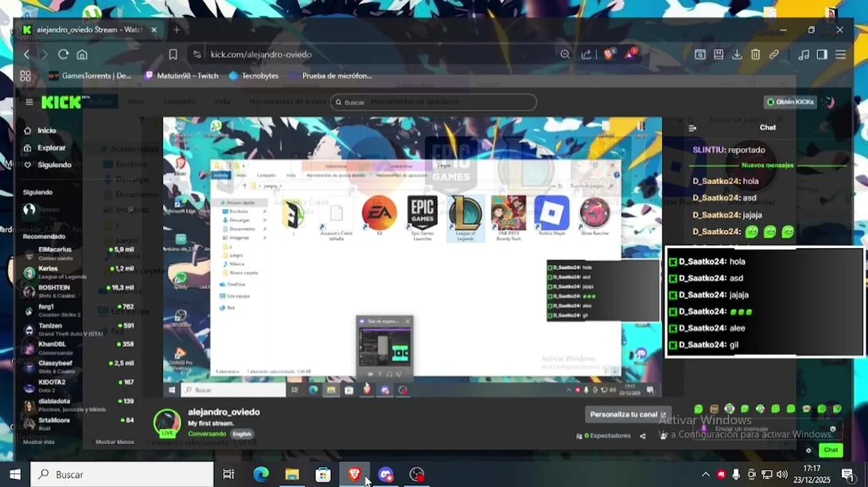The height and width of the screenshot is (487, 868).
Task: Open browser home page icon
Action: 82,55
